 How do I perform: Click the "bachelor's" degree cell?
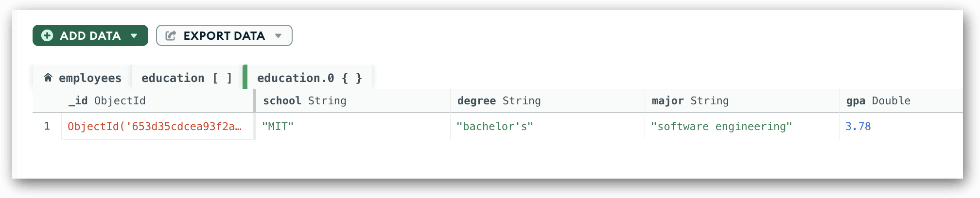click(547, 127)
